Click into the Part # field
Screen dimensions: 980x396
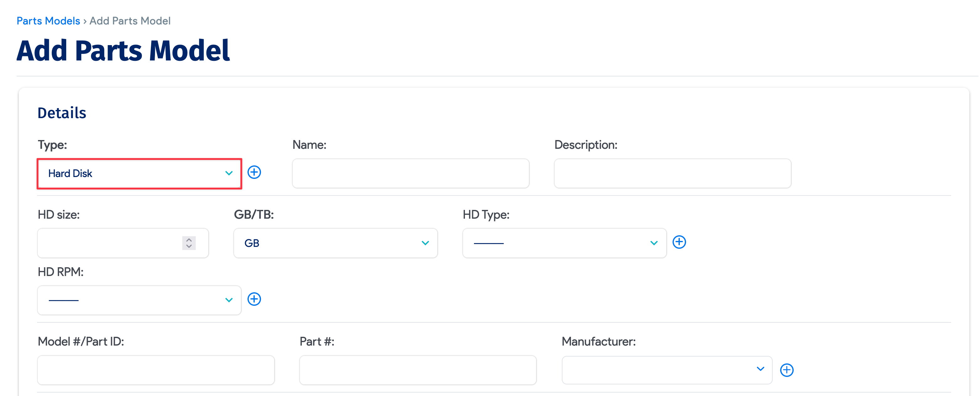417,370
